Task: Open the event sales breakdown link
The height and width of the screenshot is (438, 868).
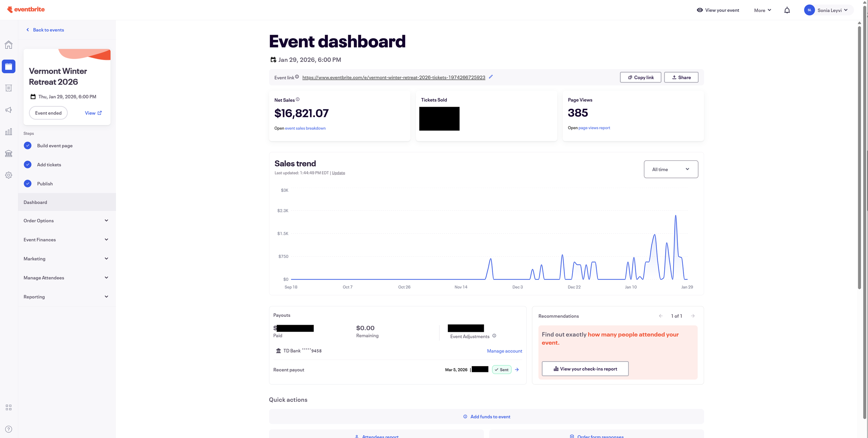Action: click(x=305, y=128)
